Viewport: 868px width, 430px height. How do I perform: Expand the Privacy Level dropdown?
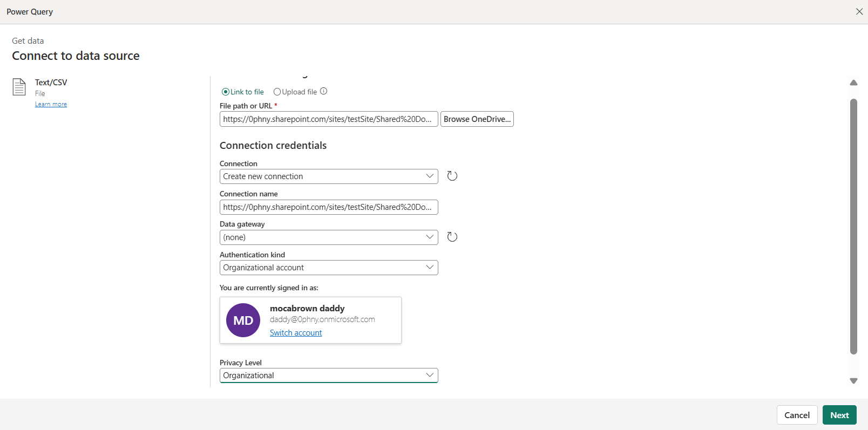[329, 376]
